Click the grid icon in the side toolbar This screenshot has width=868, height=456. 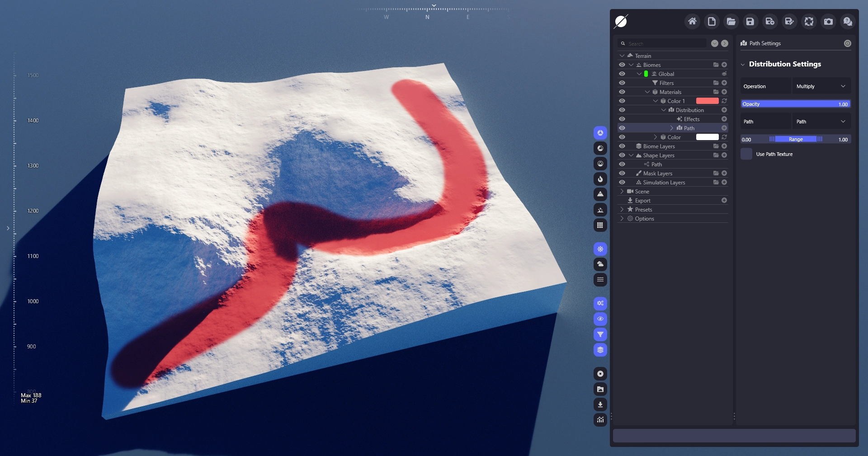(600, 225)
